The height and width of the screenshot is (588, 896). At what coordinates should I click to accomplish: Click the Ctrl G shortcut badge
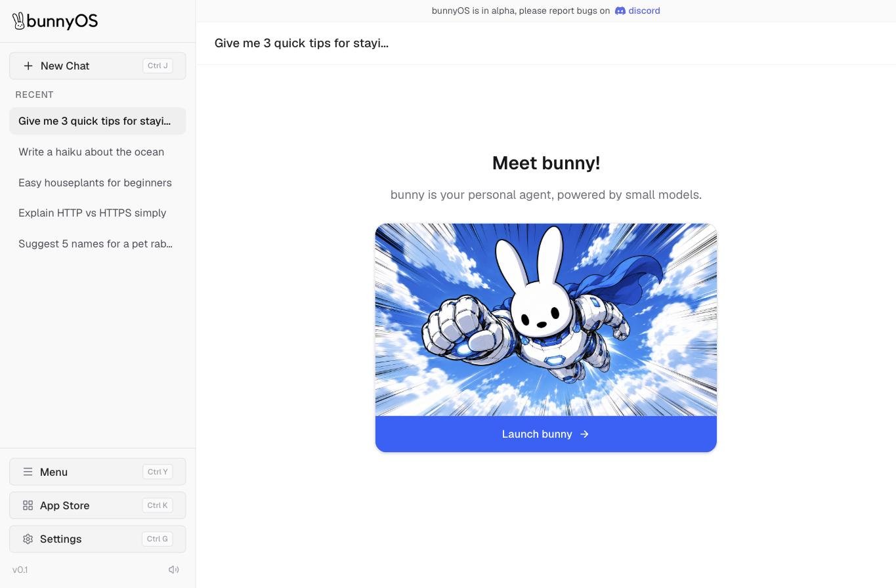(x=158, y=539)
